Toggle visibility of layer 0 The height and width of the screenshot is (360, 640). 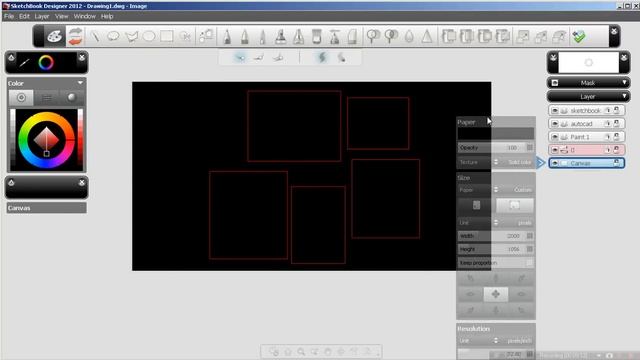point(555,150)
